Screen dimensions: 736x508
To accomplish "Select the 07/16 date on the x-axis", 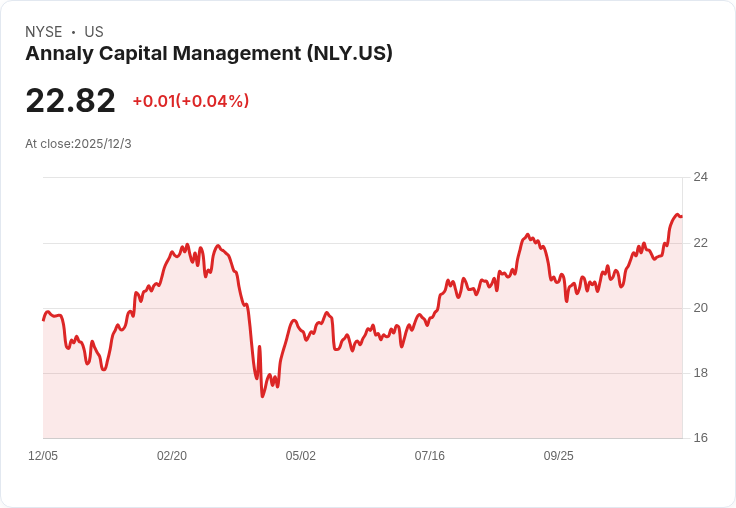I will click(x=430, y=456).
